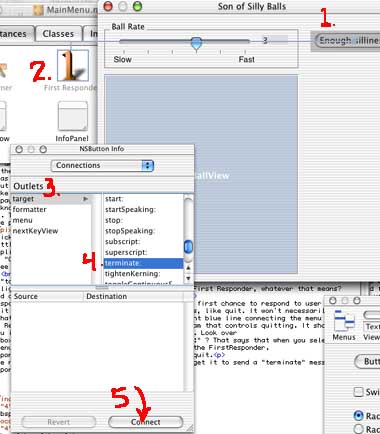Viewport: 380px width, 434px height.
Task: Close the NSButton Info window
Action: click(x=19, y=149)
